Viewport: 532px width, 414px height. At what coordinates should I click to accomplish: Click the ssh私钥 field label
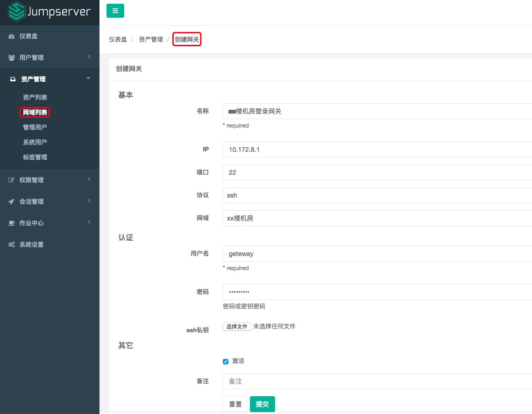(x=198, y=330)
